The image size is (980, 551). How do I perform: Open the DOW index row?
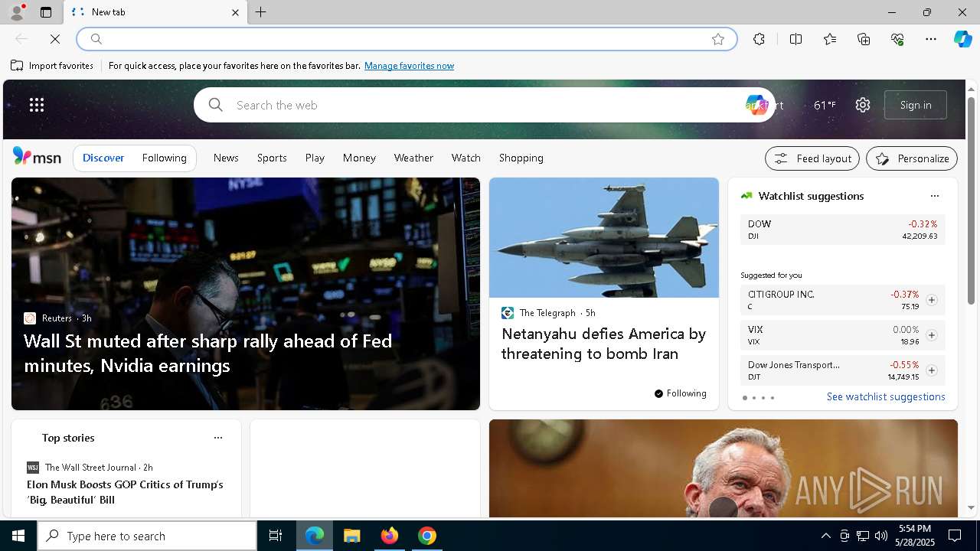click(x=842, y=229)
